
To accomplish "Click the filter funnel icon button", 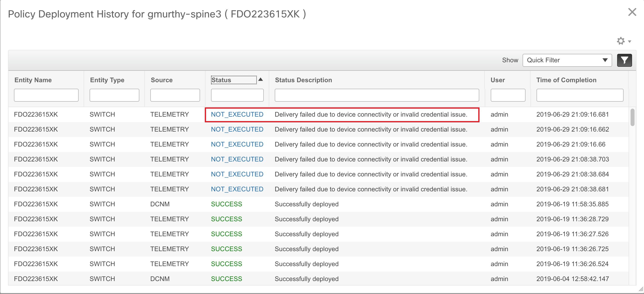I will pyautogui.click(x=624, y=60).
